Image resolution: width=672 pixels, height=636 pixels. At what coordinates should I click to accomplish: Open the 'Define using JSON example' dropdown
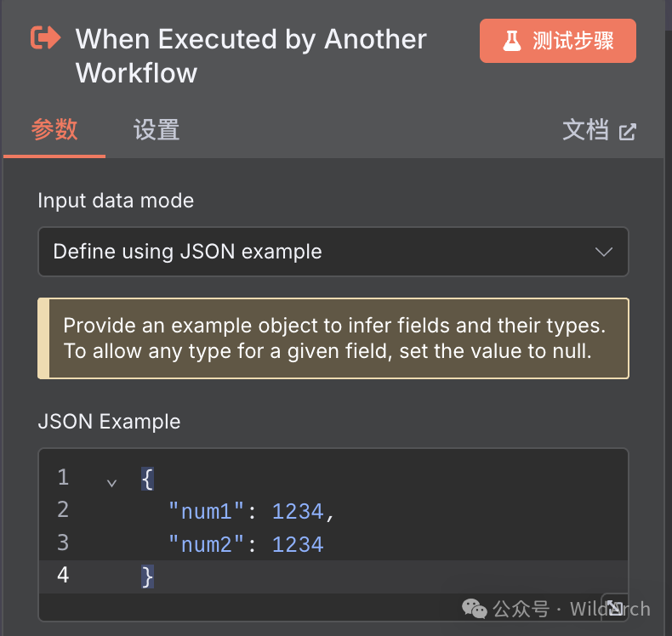333,252
